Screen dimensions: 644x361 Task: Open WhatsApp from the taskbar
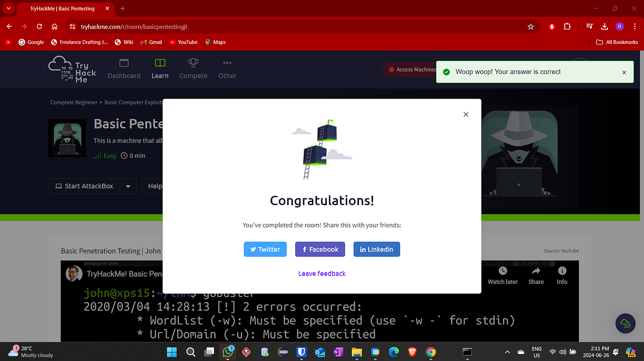[228, 352]
